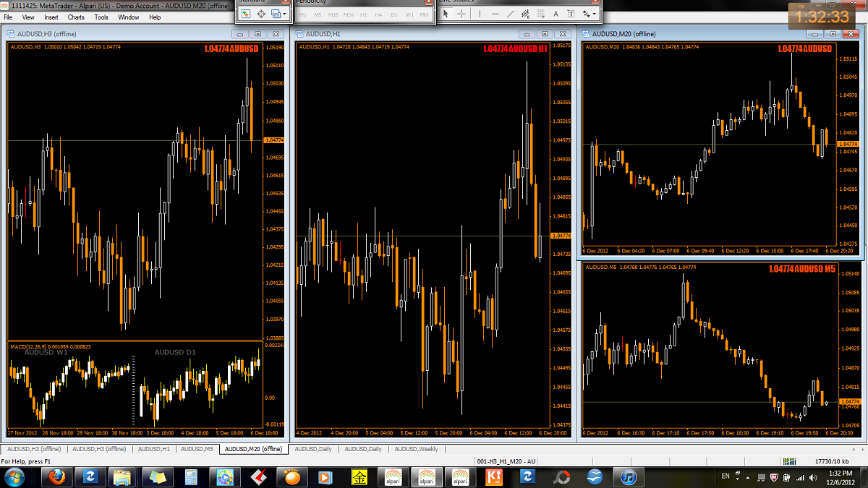868x488 pixels.
Task: Select the equidistant channel tool
Action: [x=525, y=14]
